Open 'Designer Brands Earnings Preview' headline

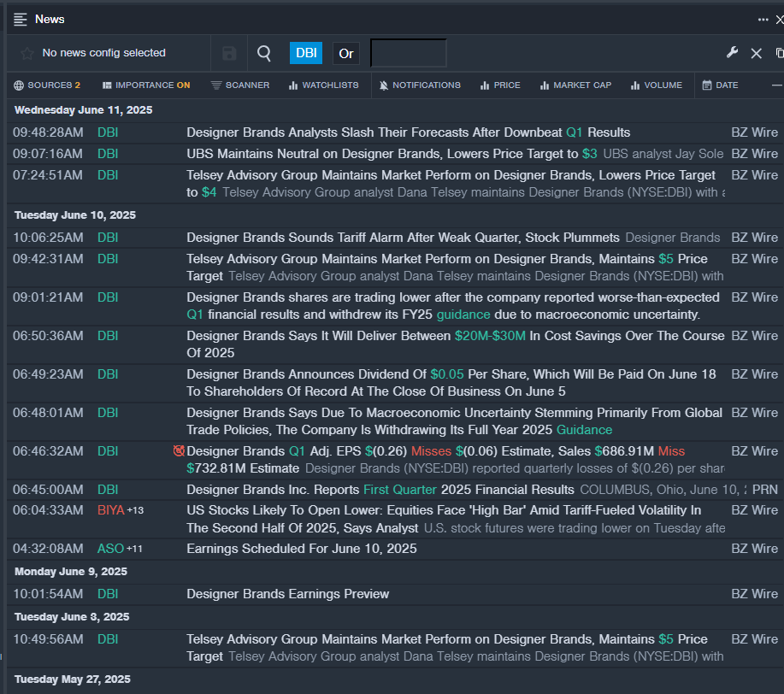pyautogui.click(x=287, y=594)
